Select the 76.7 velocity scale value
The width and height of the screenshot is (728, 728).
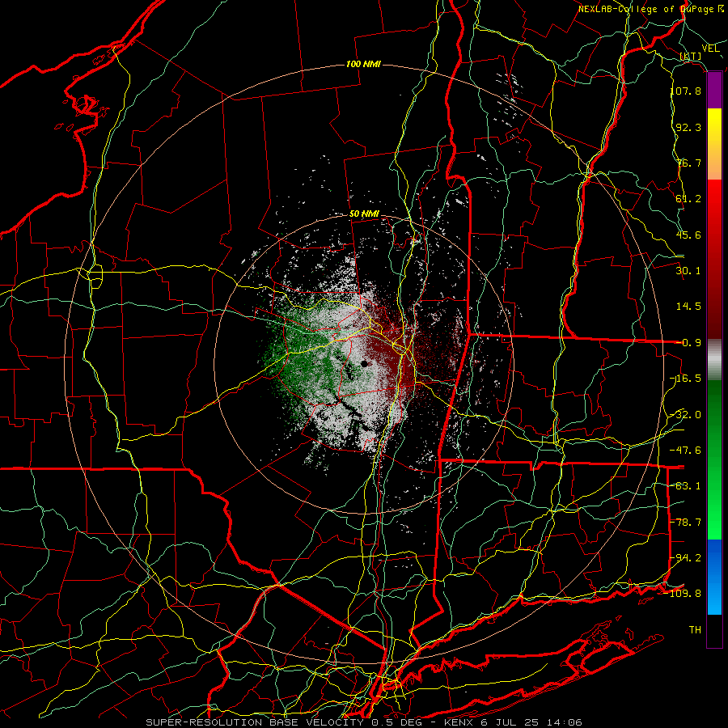(x=688, y=163)
